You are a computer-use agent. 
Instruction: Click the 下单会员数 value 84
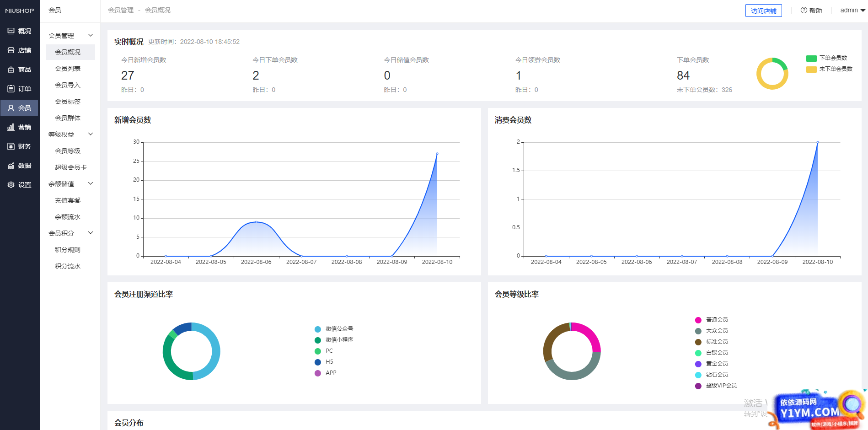tap(683, 75)
